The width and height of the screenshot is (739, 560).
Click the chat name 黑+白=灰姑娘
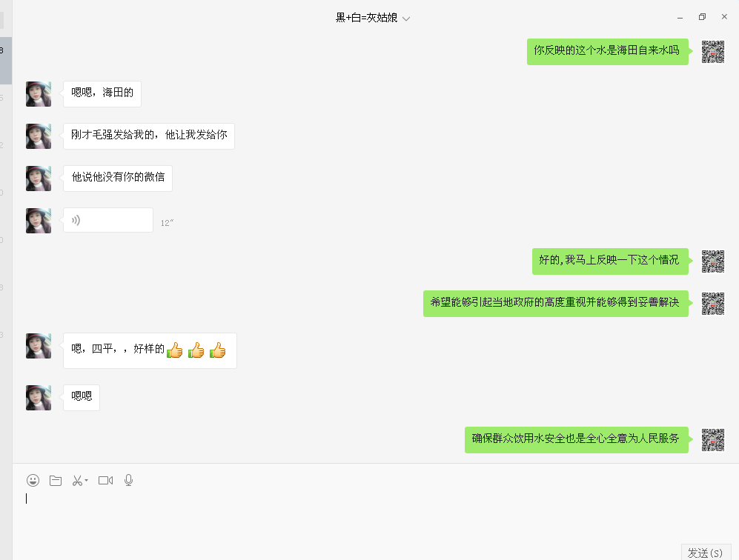click(366, 18)
